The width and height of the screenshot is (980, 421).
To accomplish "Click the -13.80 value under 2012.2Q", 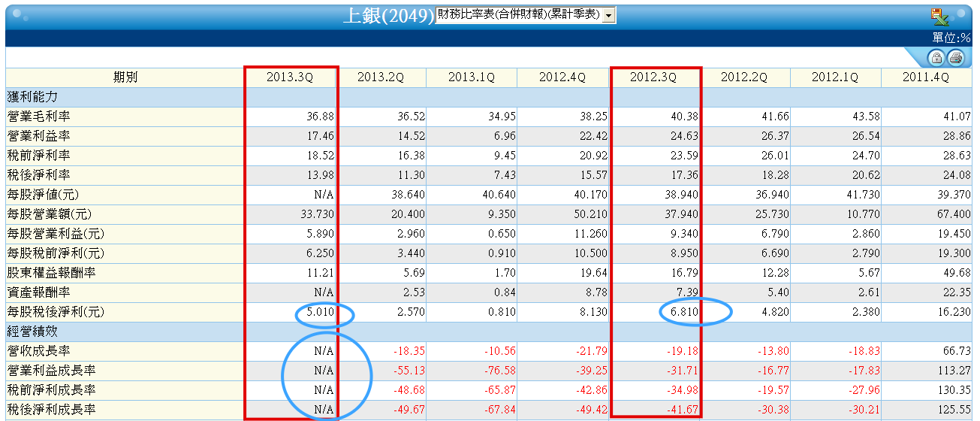I will (773, 351).
